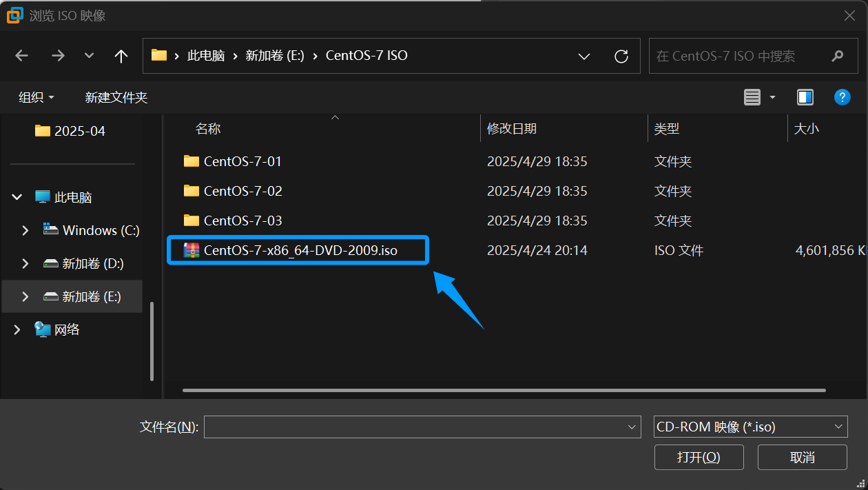Select the 2025-04 folder in sidebar
The image size is (868, 490).
[x=70, y=131]
